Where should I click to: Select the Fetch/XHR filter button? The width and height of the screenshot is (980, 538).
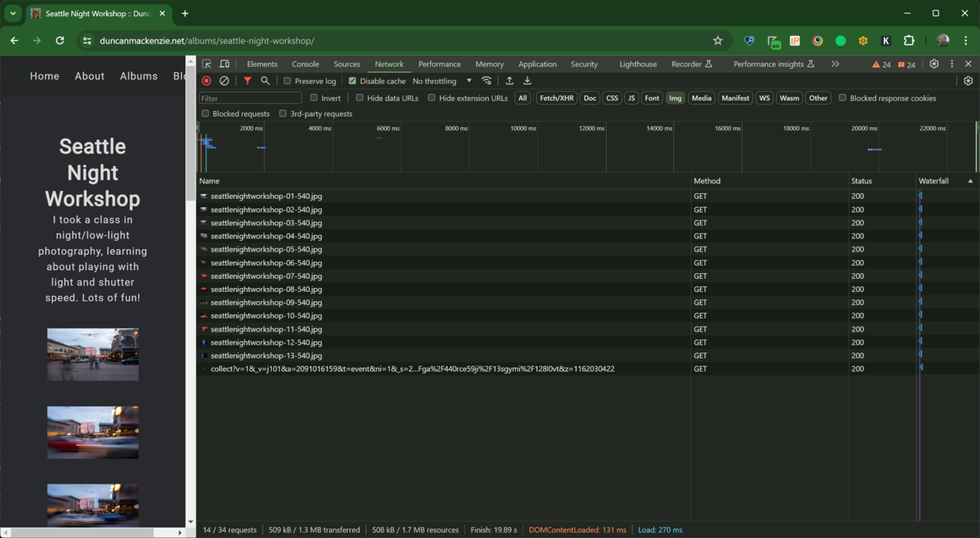coord(556,98)
